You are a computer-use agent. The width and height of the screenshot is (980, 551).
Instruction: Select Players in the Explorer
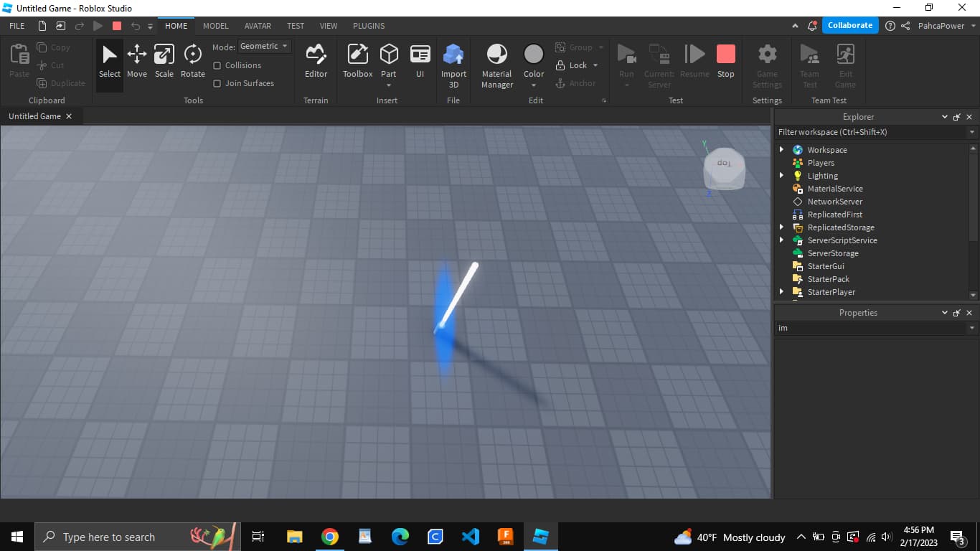point(821,163)
